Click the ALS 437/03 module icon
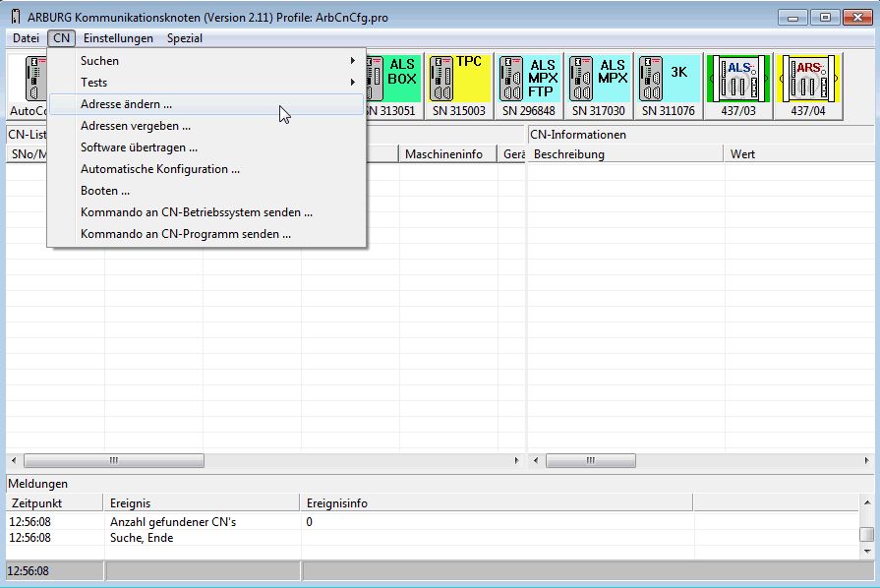Screen dimensions: 880x588 [737, 87]
